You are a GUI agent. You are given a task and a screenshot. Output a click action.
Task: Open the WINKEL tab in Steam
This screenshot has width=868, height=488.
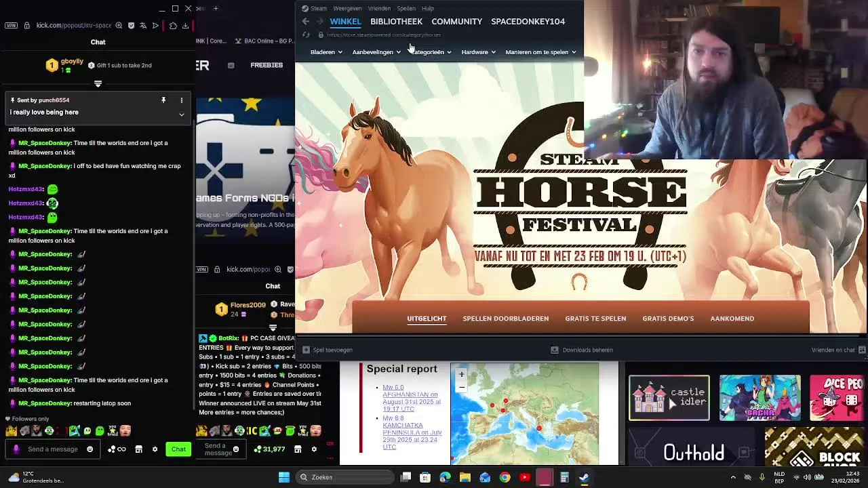[x=345, y=22]
